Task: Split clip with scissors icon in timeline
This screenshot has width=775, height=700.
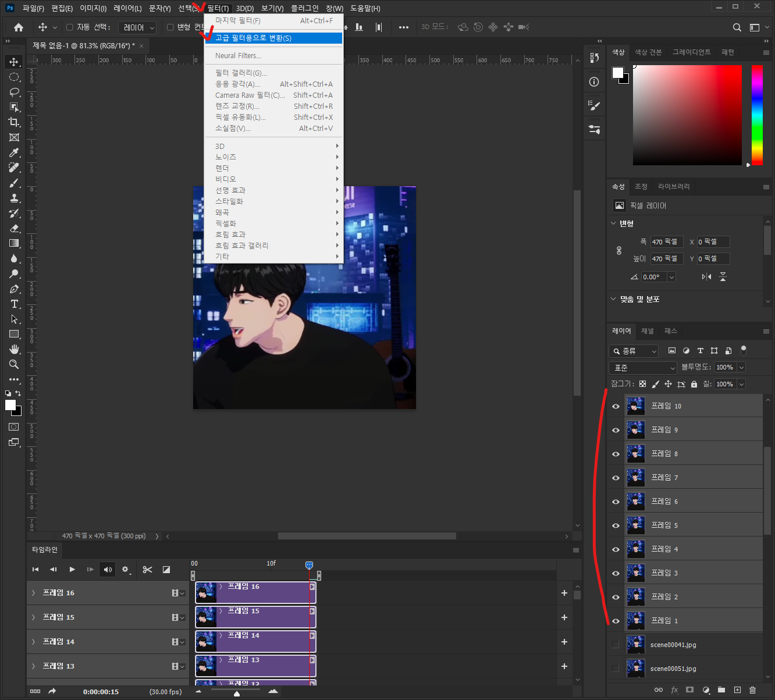Action: pyautogui.click(x=147, y=570)
